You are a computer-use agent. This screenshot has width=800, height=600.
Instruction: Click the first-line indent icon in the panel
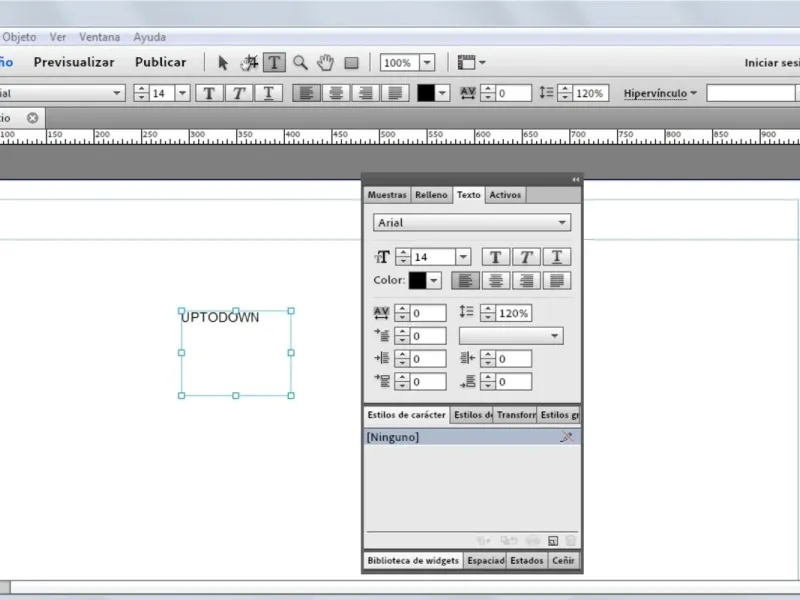382,335
